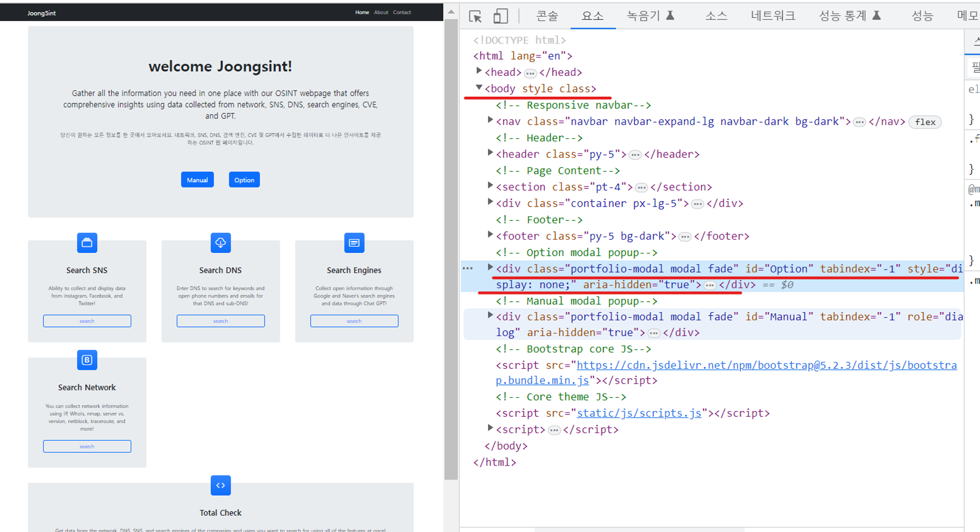Click the Search Engines card icon

(x=354, y=242)
